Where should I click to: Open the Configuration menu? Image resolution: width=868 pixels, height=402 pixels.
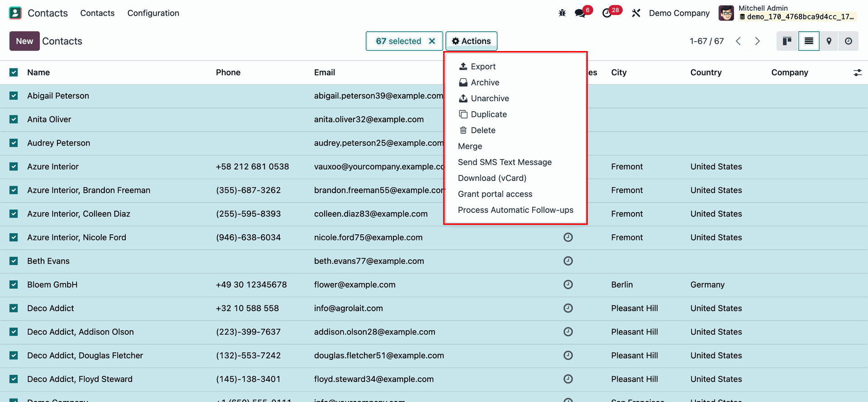[153, 13]
